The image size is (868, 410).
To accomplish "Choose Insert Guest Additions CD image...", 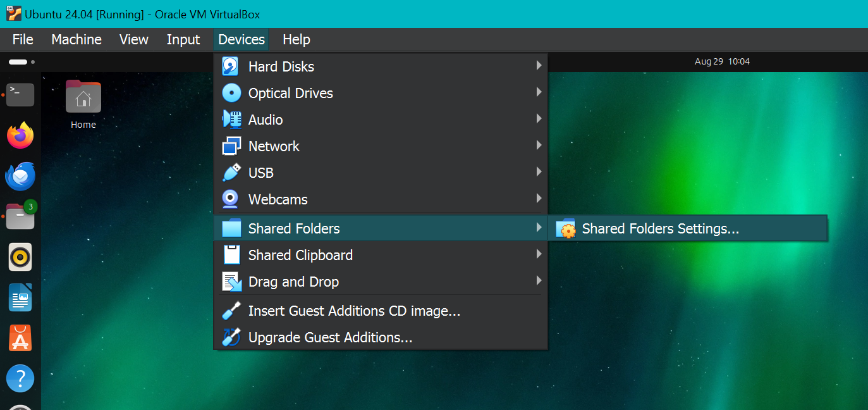I will click(x=354, y=311).
